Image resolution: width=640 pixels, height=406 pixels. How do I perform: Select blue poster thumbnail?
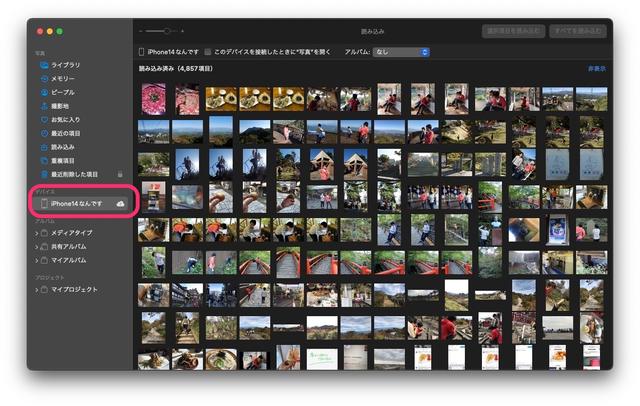(558, 230)
